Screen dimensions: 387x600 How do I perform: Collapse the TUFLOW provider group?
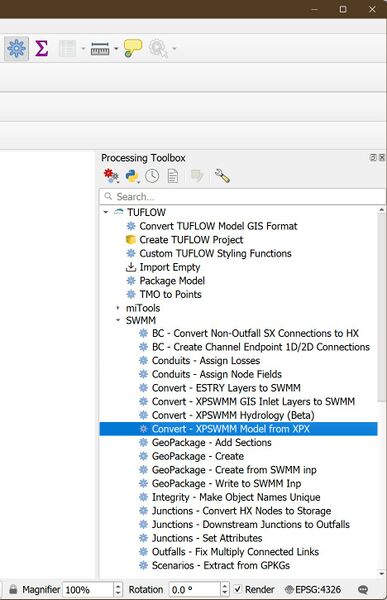(x=106, y=212)
